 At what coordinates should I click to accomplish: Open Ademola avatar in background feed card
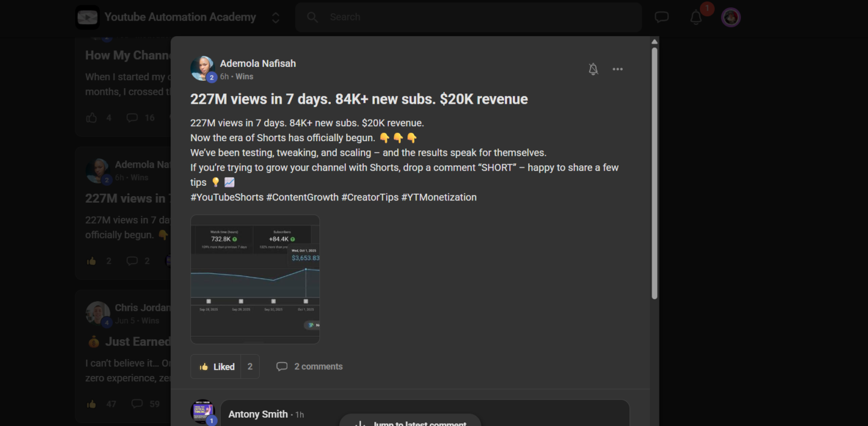98,171
